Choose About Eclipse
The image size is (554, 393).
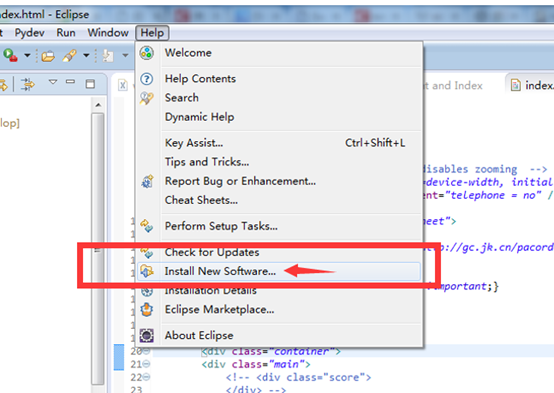(x=279, y=335)
